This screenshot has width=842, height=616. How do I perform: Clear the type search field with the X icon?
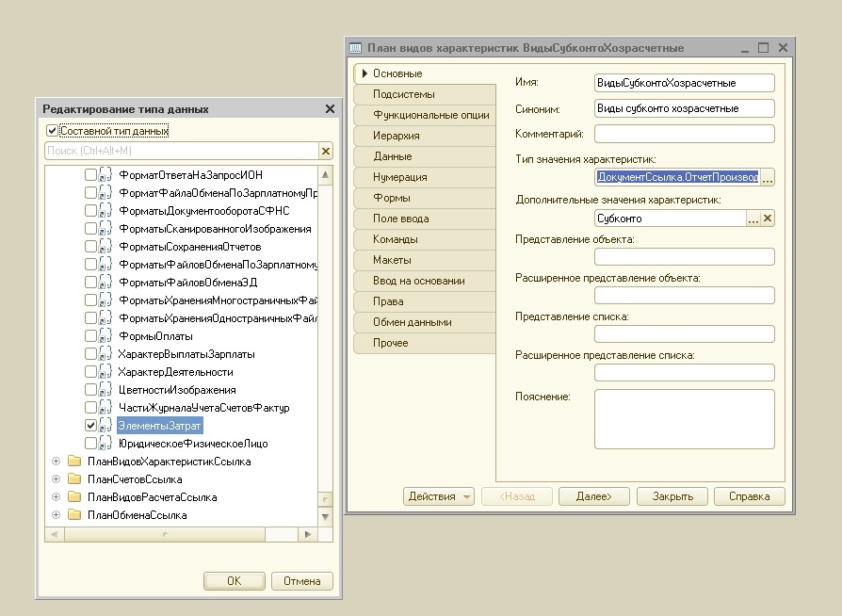[326, 151]
